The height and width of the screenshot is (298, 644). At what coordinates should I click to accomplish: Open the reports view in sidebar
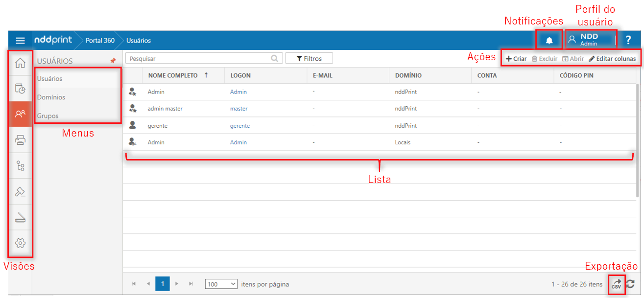[20, 89]
